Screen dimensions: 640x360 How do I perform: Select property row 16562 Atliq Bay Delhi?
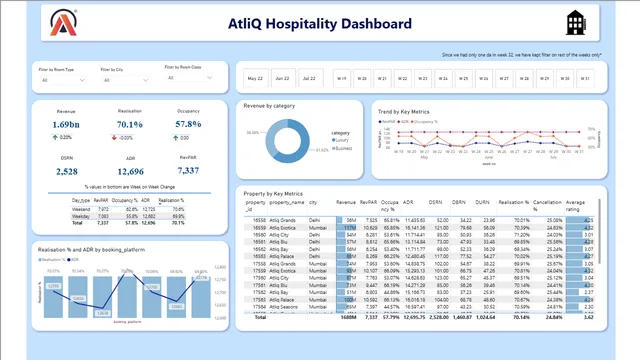(x=419, y=249)
